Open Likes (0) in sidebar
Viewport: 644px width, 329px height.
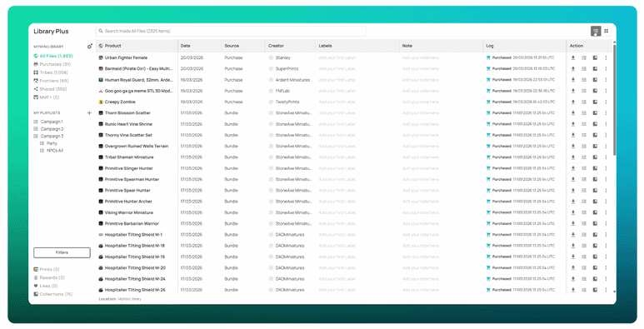[x=46, y=286]
